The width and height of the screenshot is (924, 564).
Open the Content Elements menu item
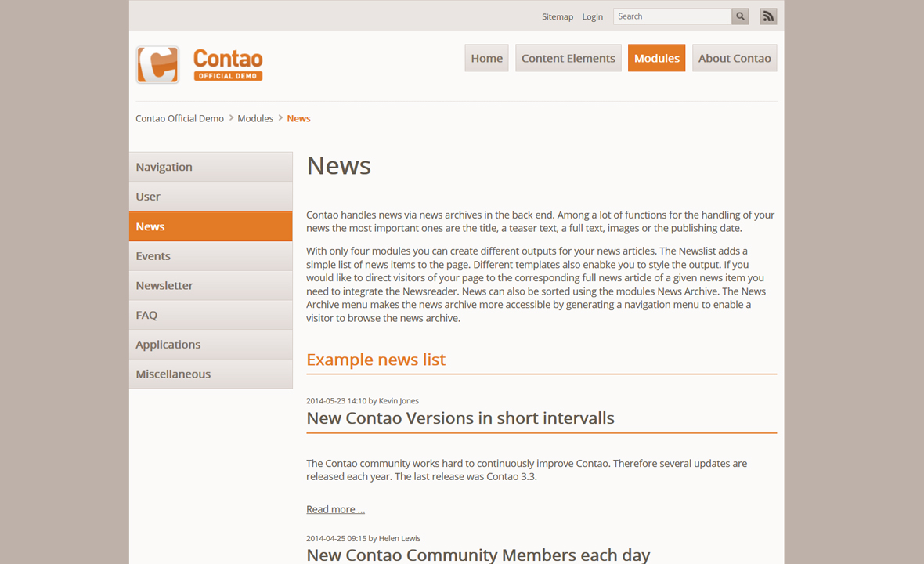click(568, 58)
